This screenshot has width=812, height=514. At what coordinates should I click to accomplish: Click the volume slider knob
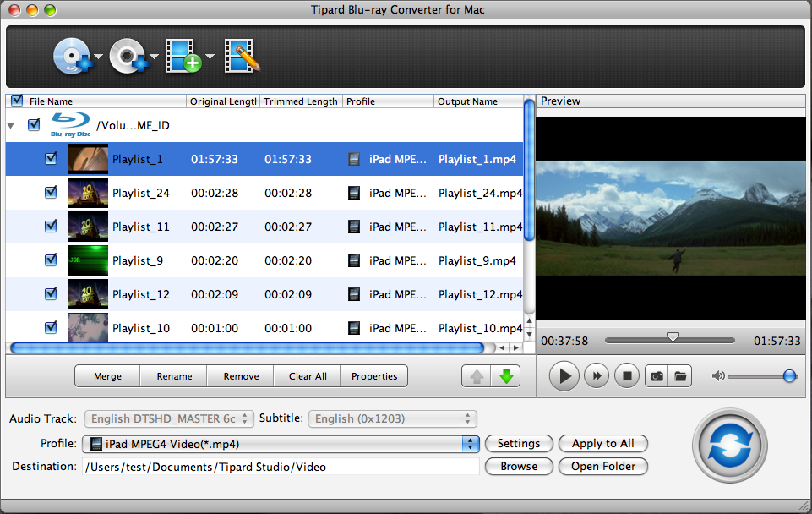[x=789, y=376]
